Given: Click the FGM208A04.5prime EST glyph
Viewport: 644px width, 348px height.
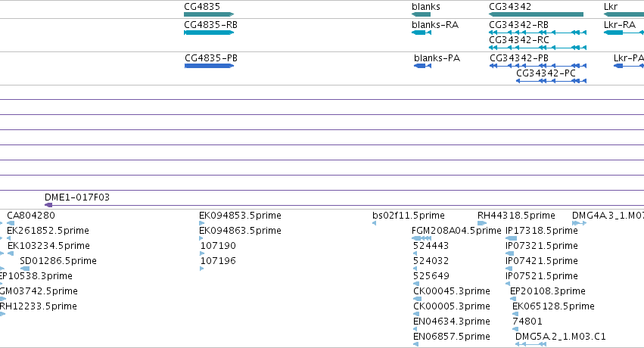Looking at the screenshot, I should pyautogui.click(x=422, y=238).
